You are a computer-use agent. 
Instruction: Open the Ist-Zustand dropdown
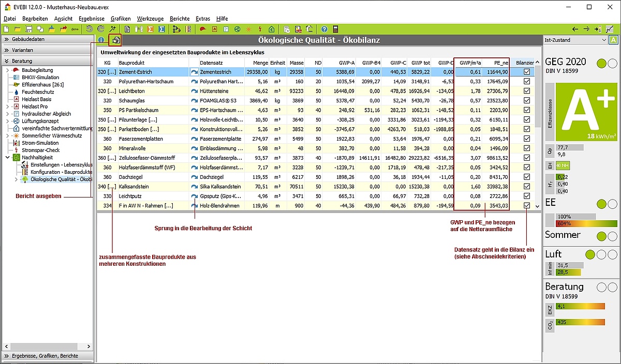click(x=603, y=40)
